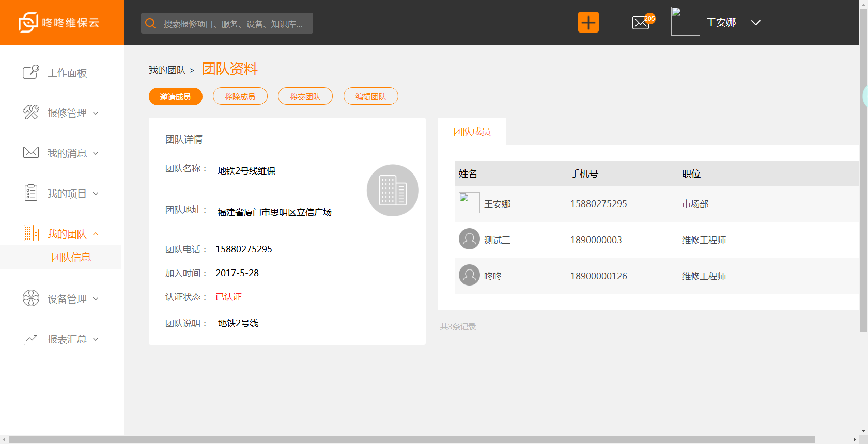The height and width of the screenshot is (444, 868).
Task: Click the 移交团队 button
Action: [x=305, y=97]
